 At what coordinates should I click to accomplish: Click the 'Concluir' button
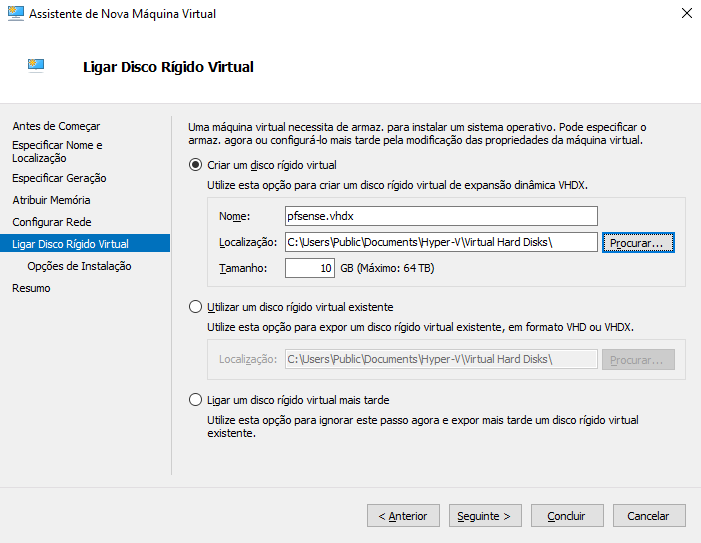point(567,516)
